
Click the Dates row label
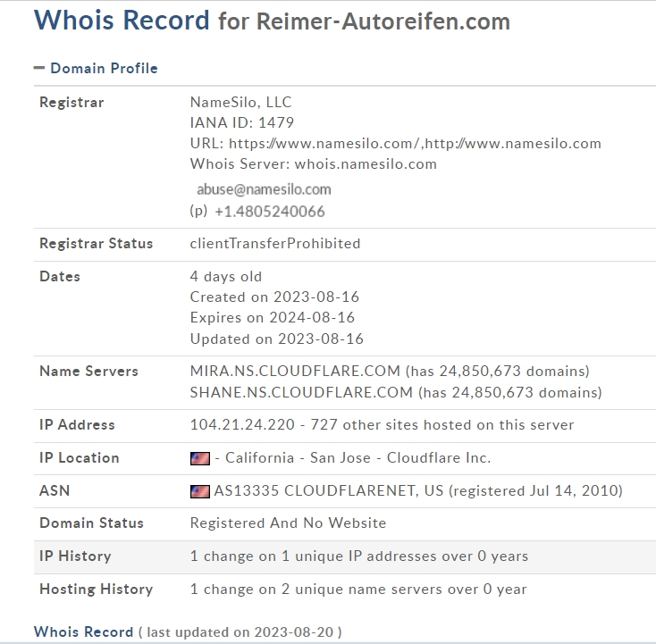[x=60, y=276]
